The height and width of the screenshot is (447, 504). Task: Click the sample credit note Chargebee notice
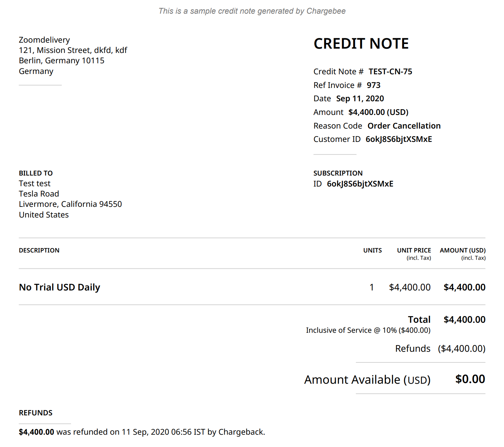point(252,11)
